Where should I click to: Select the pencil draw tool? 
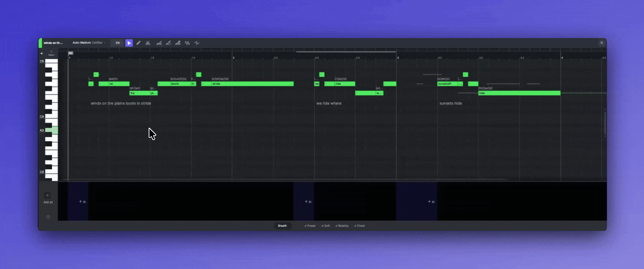[138, 43]
